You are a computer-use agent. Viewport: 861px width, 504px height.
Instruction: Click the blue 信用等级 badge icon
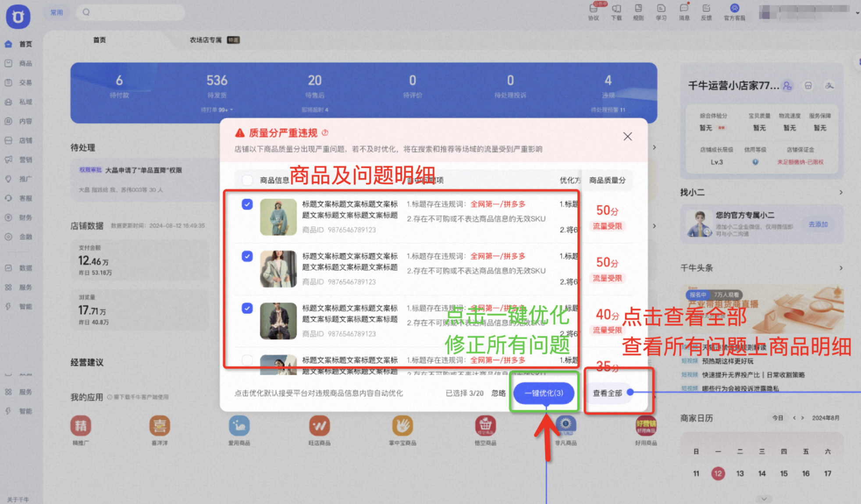click(755, 162)
